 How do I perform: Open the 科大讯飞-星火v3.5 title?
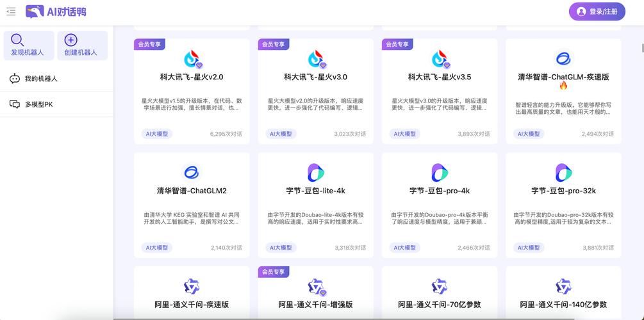(x=440, y=77)
